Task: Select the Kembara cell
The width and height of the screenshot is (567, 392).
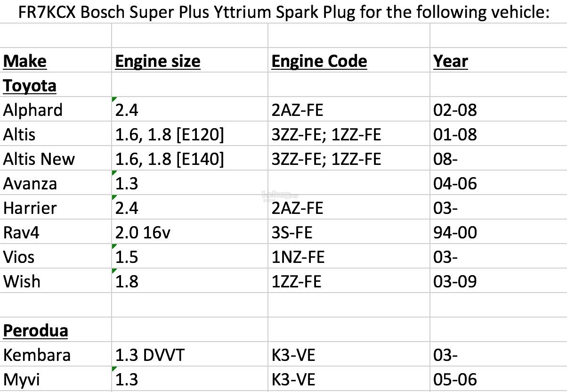Action: pyautogui.click(x=37, y=355)
